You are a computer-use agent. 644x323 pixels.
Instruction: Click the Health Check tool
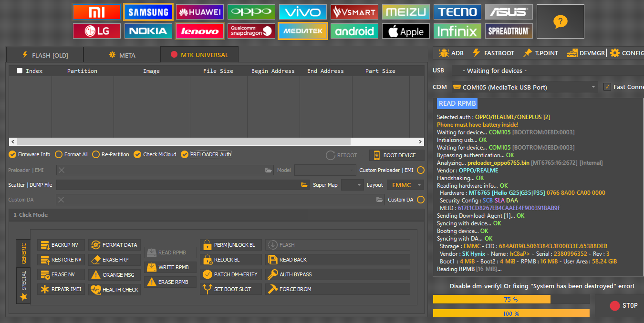click(x=114, y=289)
